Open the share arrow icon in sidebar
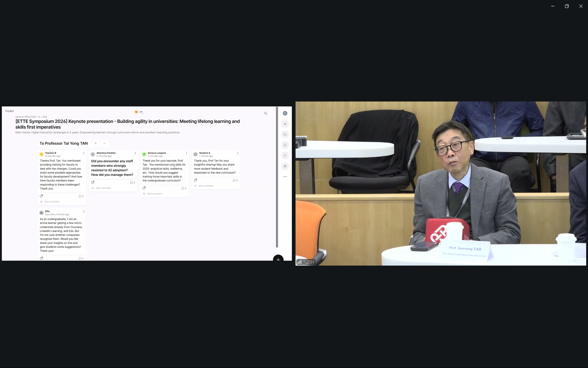The image size is (588, 368). click(x=285, y=124)
